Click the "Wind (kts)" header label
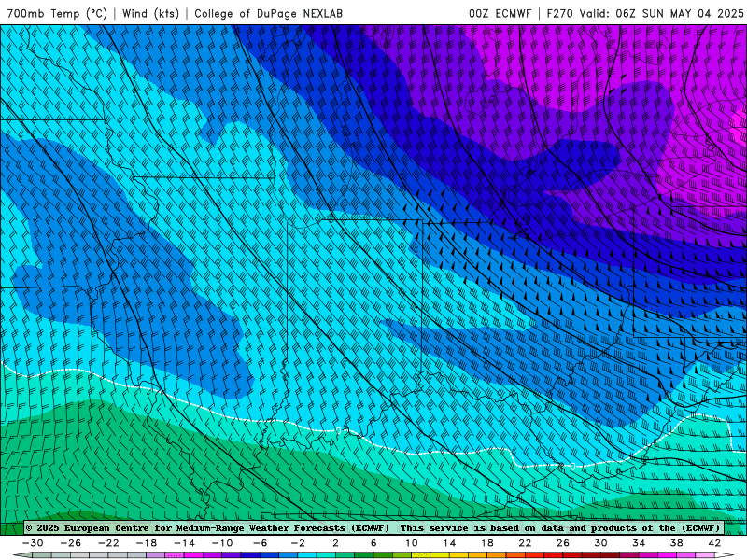 click(150, 13)
